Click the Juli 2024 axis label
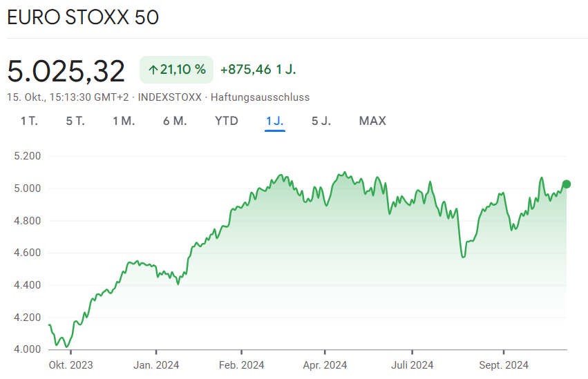Viewport: 588px width, 379px height. (412, 365)
